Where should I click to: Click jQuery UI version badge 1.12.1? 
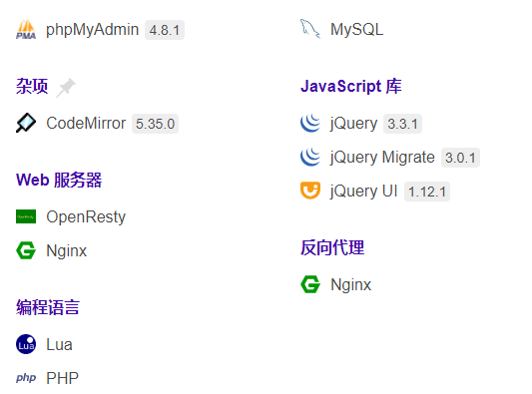[x=427, y=192]
